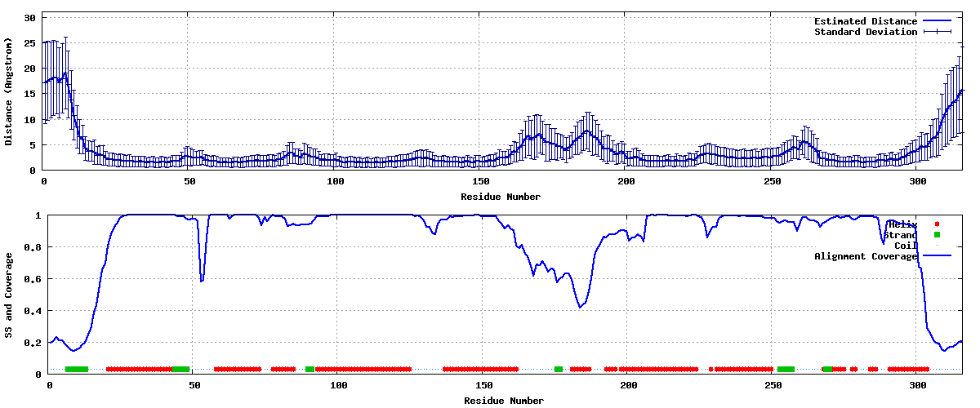Viewport: 980px width, 408px height.
Task: Click the 15 tick on the distance axis
Action: [x=30, y=94]
